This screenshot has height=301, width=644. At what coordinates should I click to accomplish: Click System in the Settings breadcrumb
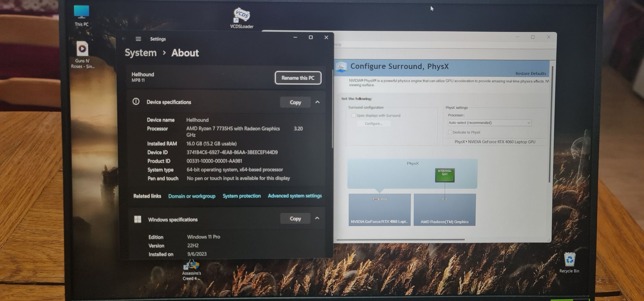(140, 53)
